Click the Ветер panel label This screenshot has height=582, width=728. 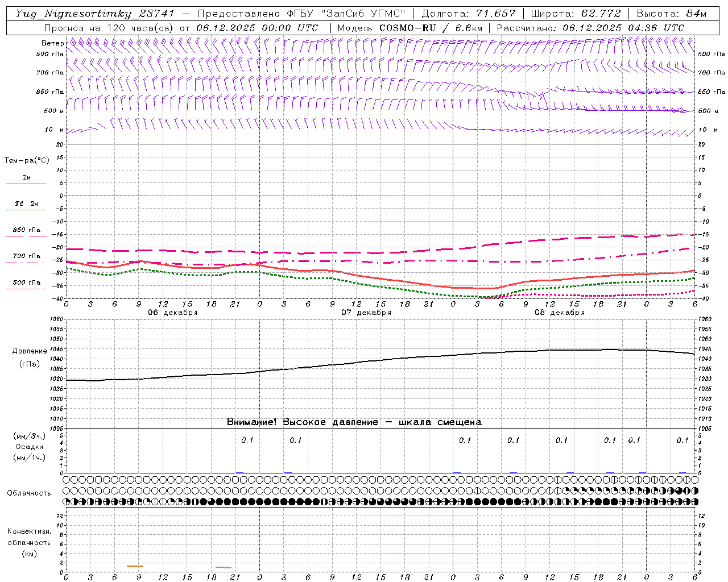[53, 43]
